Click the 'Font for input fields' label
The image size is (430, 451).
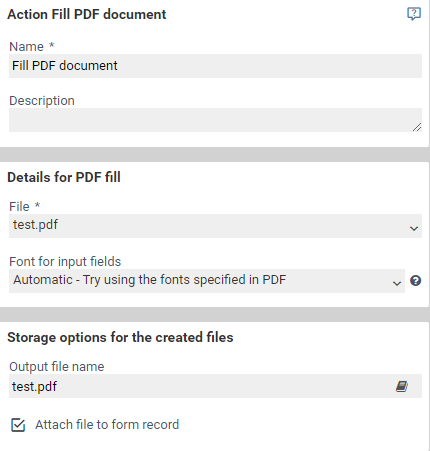[65, 262]
